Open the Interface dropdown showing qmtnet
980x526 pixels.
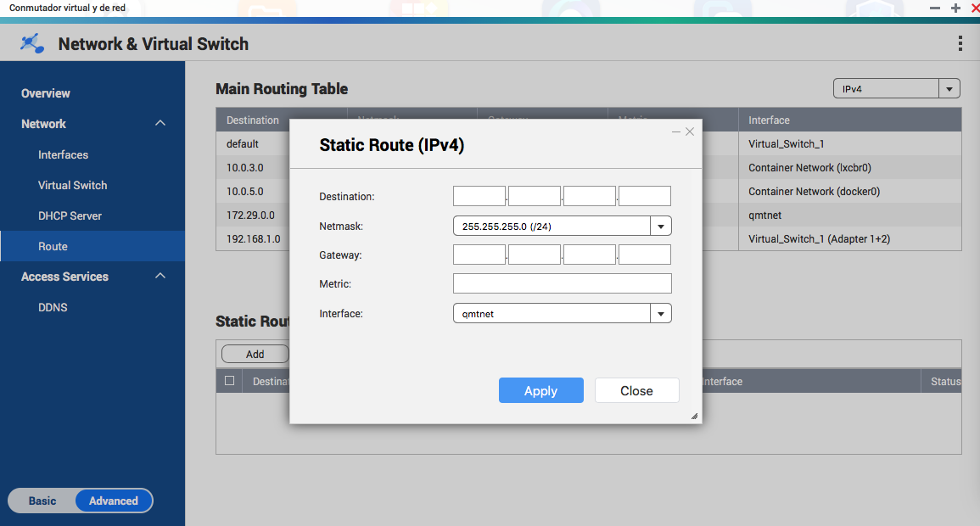[661, 314]
